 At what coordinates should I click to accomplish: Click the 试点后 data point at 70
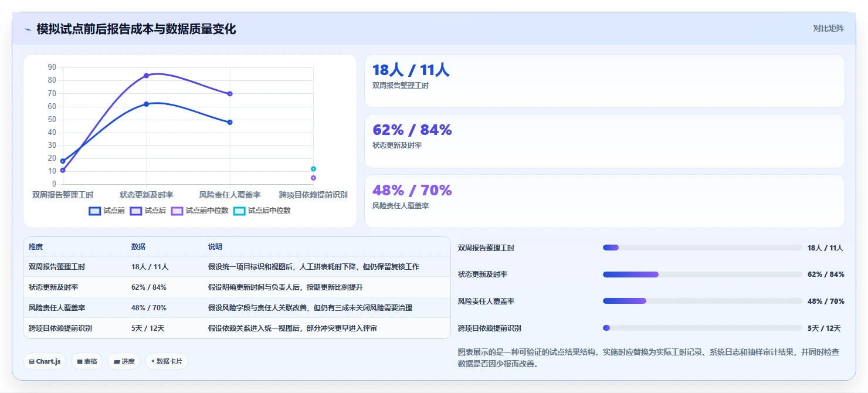point(230,94)
